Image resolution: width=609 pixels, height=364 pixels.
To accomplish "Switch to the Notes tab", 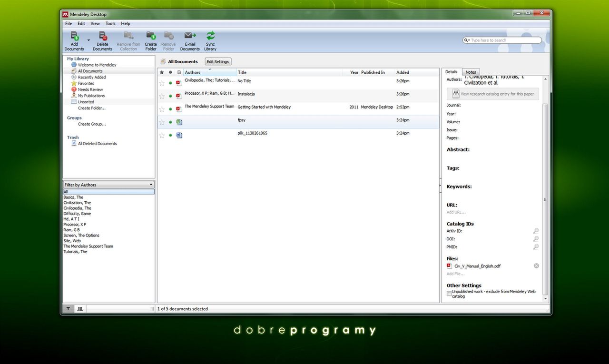I will [471, 72].
